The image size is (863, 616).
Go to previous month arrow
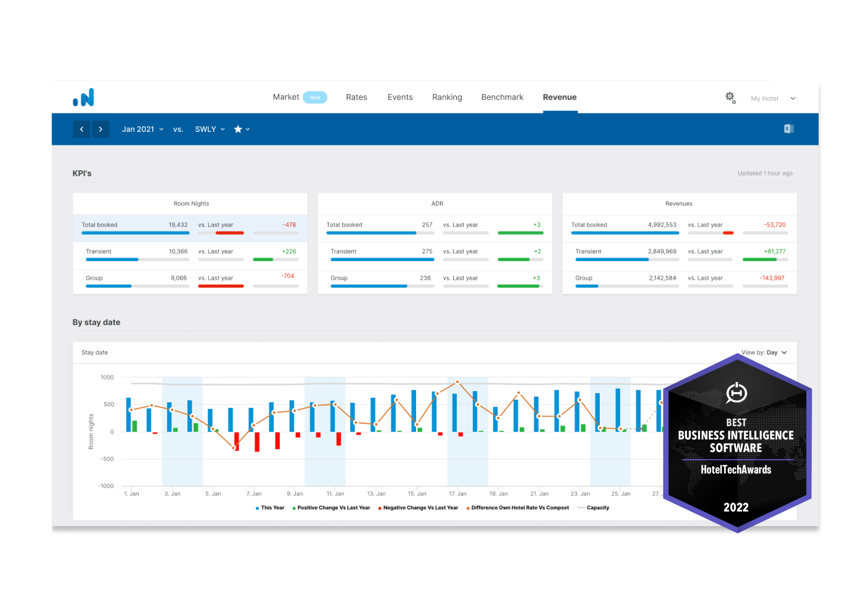[x=82, y=129]
